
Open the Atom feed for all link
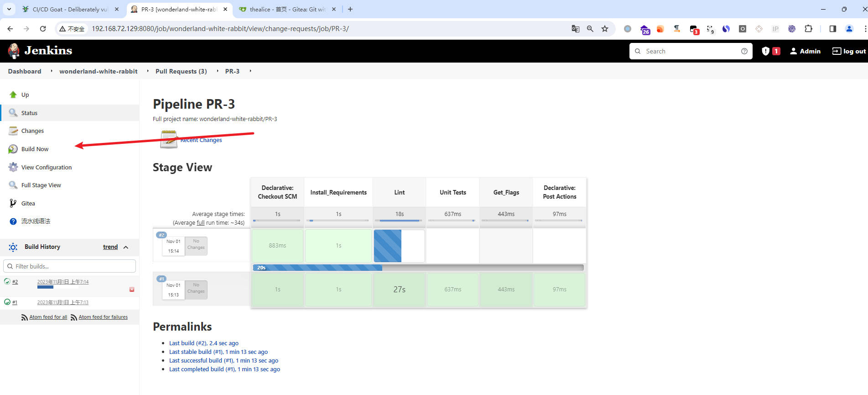[x=48, y=317]
